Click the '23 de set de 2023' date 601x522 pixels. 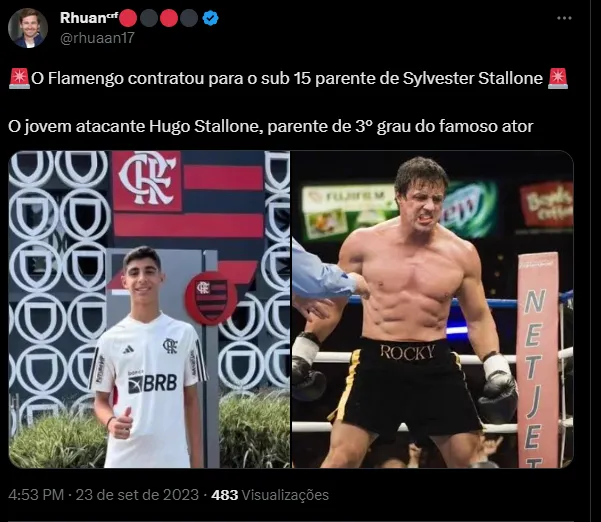pos(137,495)
